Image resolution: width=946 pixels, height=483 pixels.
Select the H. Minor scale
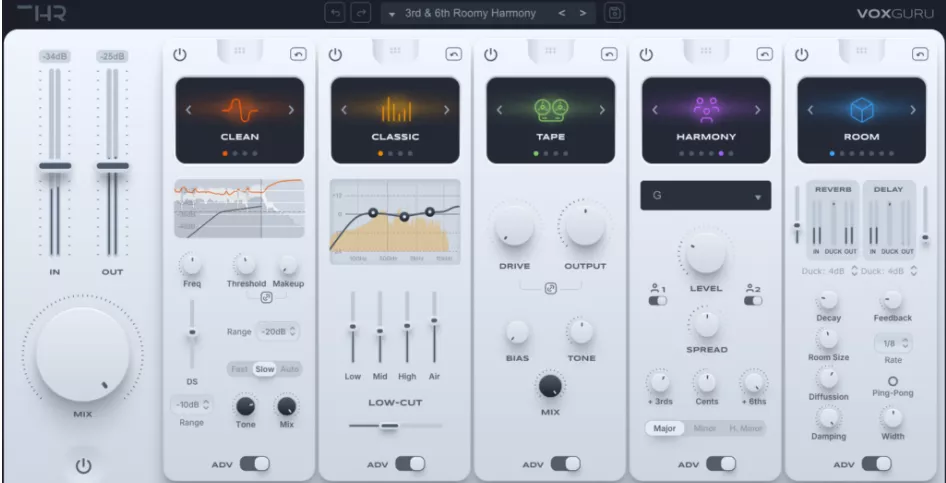pos(746,428)
